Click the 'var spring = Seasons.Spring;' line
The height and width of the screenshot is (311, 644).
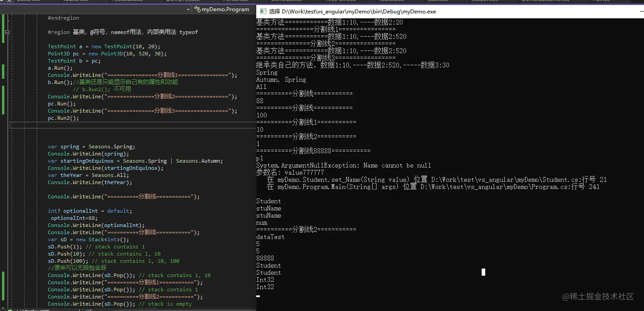click(91, 147)
